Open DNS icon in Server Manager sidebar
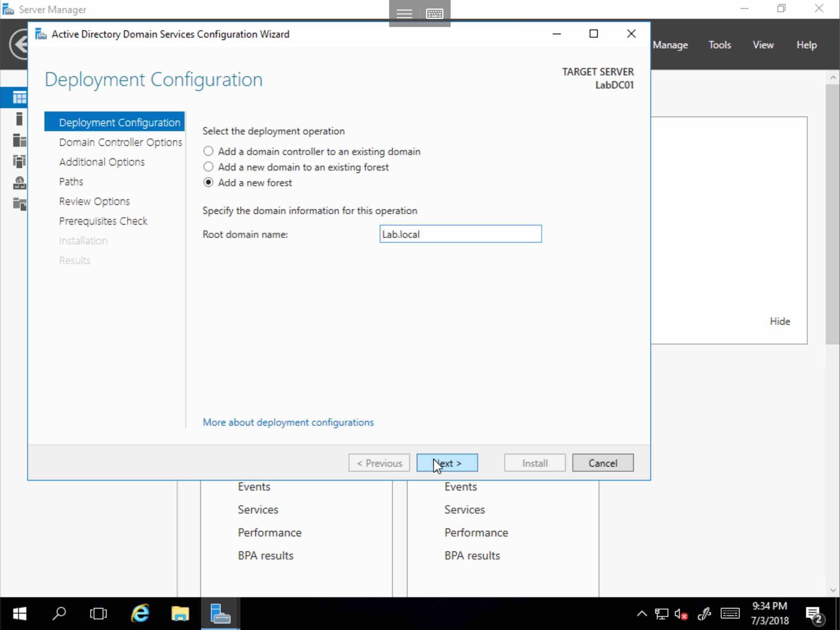This screenshot has width=840, height=630. (19, 182)
